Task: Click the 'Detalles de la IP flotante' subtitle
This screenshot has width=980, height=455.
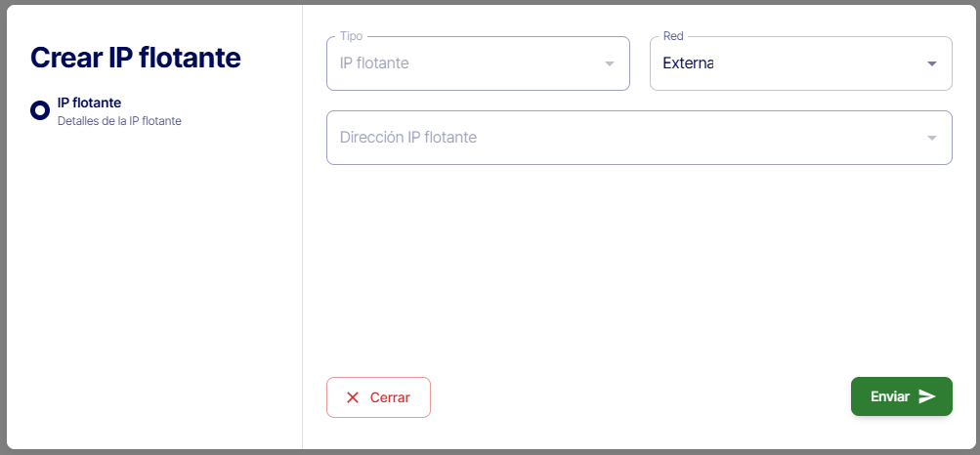Action: pos(119,122)
